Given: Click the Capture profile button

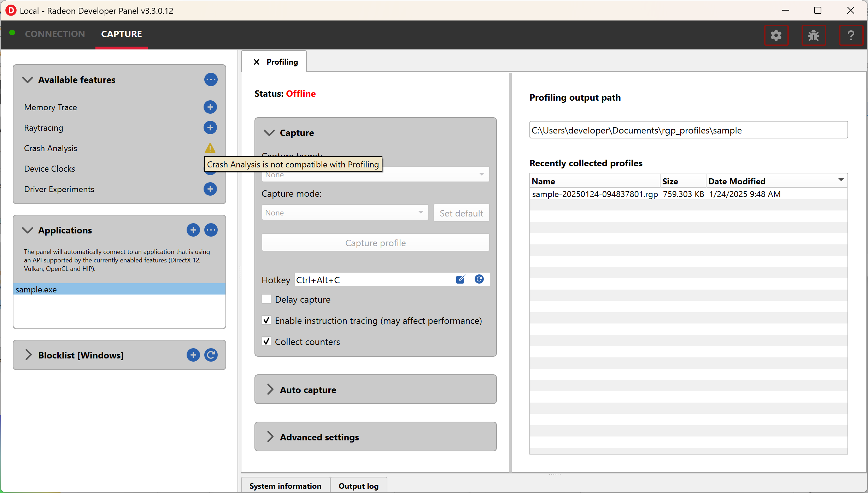Looking at the screenshot, I should 375,243.
